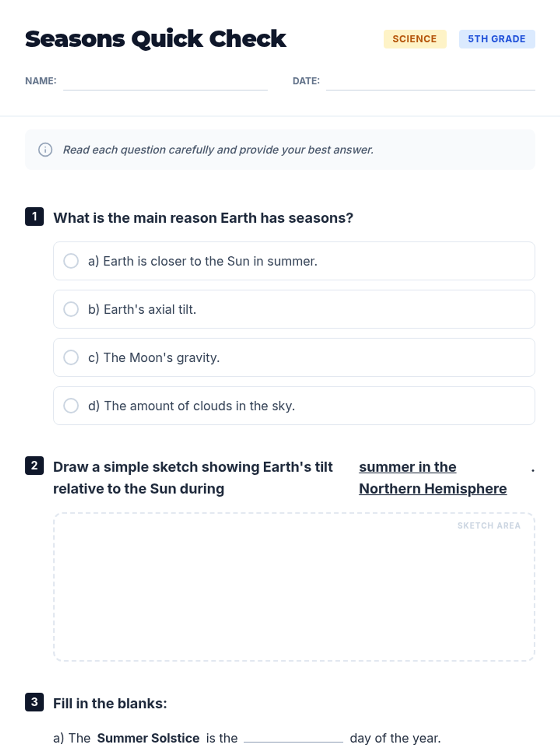The height and width of the screenshot is (747, 560).
Task: Choose the Earth's axial tilt option
Action: click(x=71, y=309)
